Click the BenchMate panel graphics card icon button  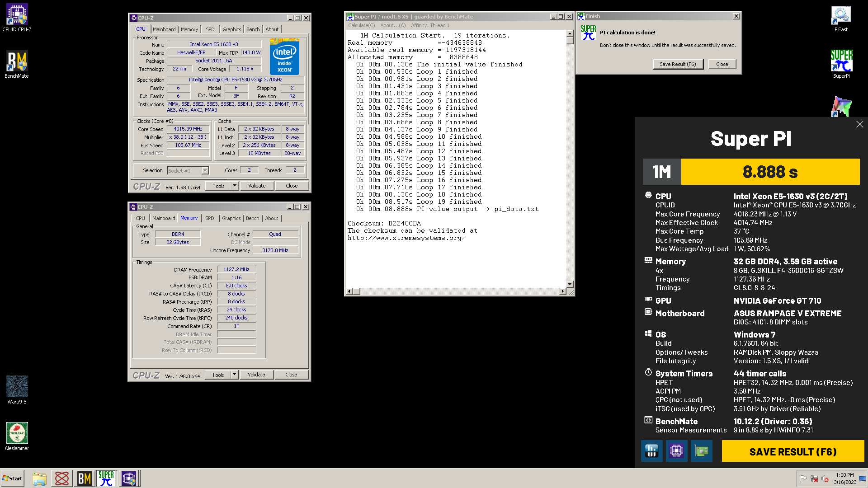701,451
